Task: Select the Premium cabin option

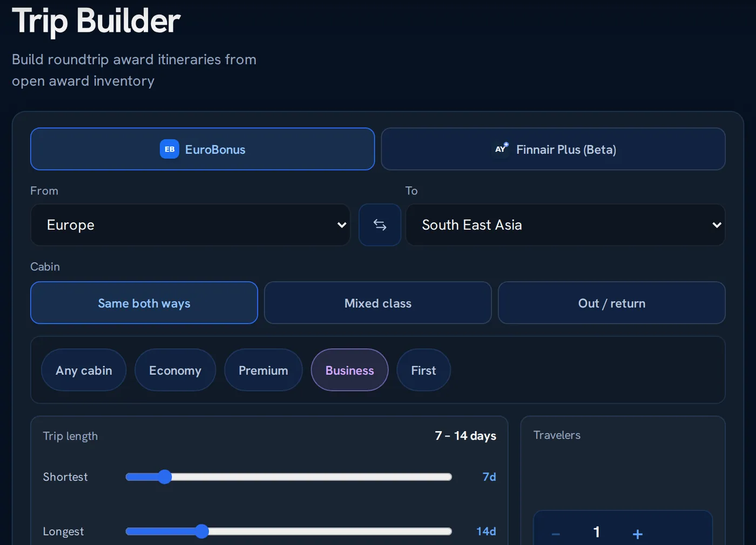Action: pos(264,370)
